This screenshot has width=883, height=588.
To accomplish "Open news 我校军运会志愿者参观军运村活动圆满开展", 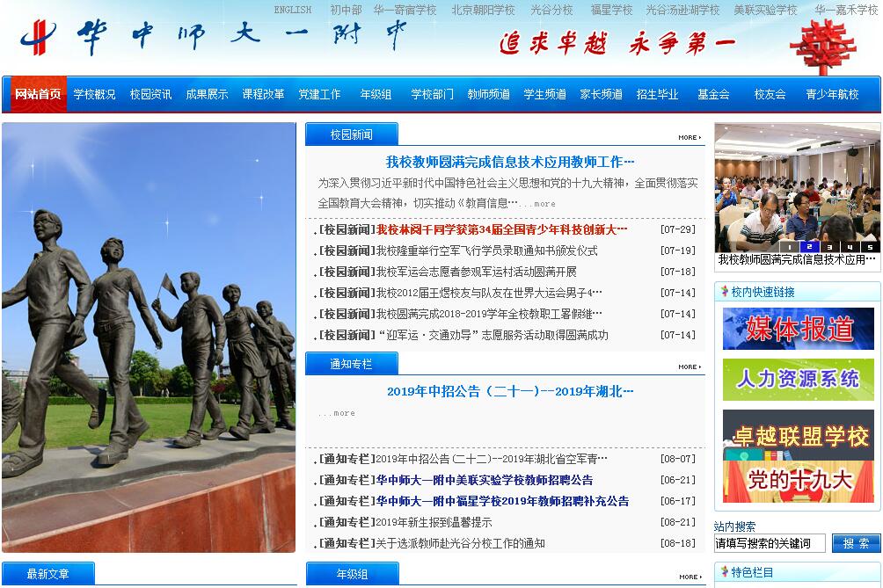I will click(477, 272).
